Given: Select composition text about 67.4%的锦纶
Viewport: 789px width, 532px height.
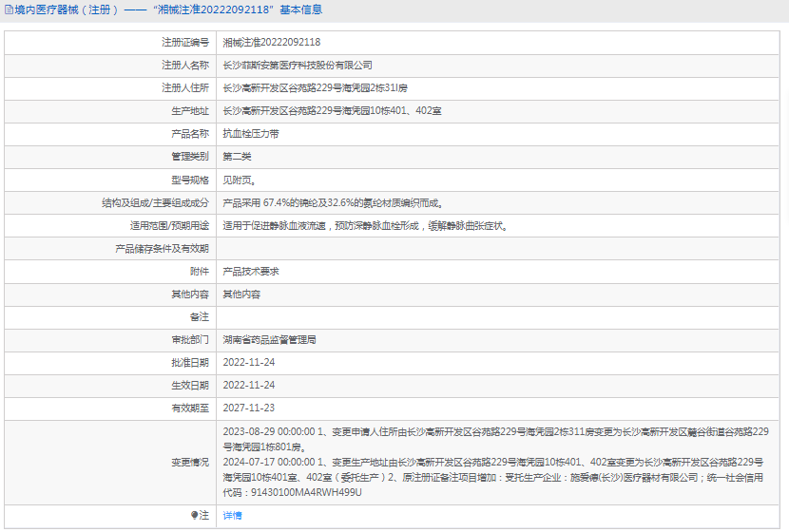Looking at the screenshot, I should tap(333, 202).
